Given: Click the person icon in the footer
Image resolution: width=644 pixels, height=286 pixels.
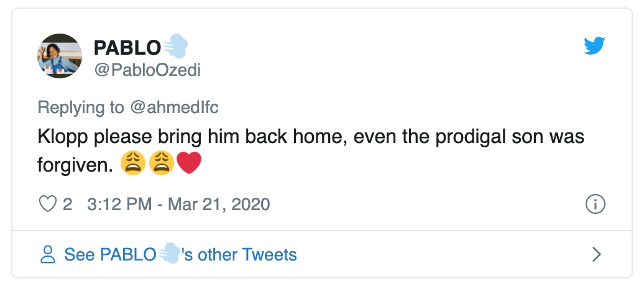Looking at the screenshot, I should [x=48, y=254].
